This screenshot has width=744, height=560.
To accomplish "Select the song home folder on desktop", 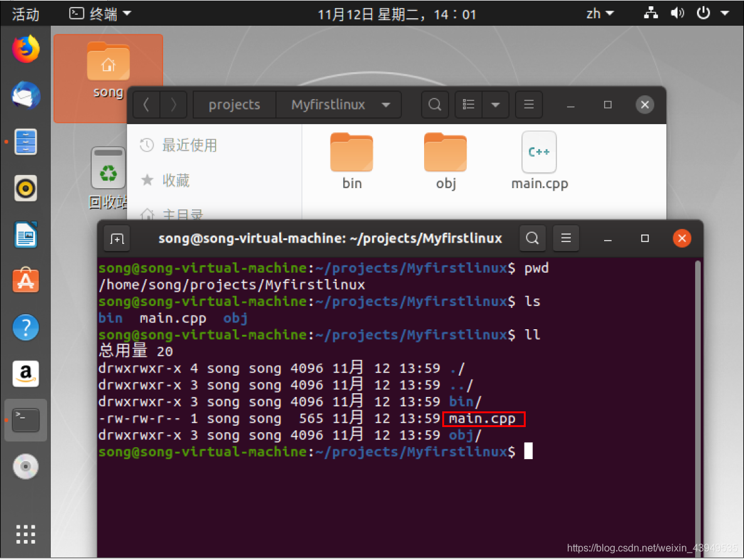I will (108, 70).
